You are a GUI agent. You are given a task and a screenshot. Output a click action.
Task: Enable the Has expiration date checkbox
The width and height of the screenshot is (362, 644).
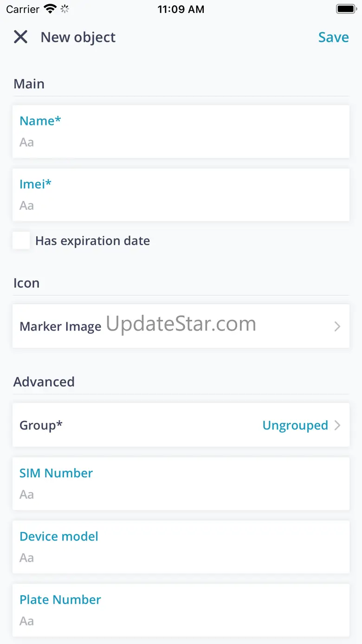click(21, 241)
